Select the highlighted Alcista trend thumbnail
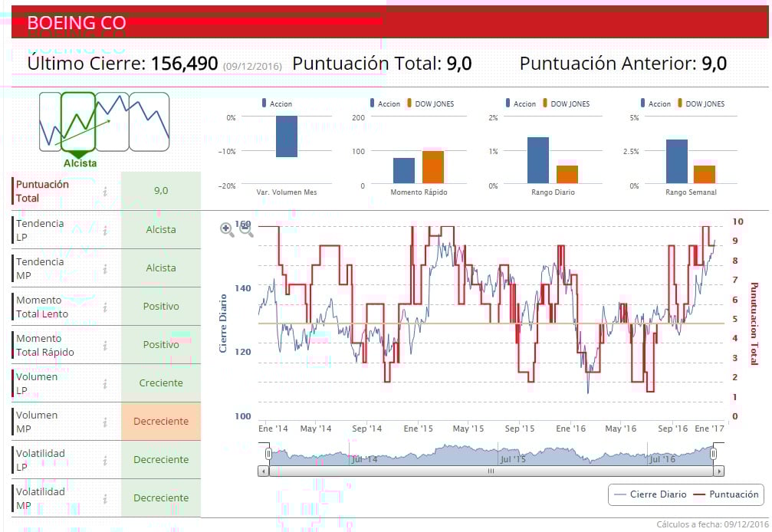 (x=77, y=122)
